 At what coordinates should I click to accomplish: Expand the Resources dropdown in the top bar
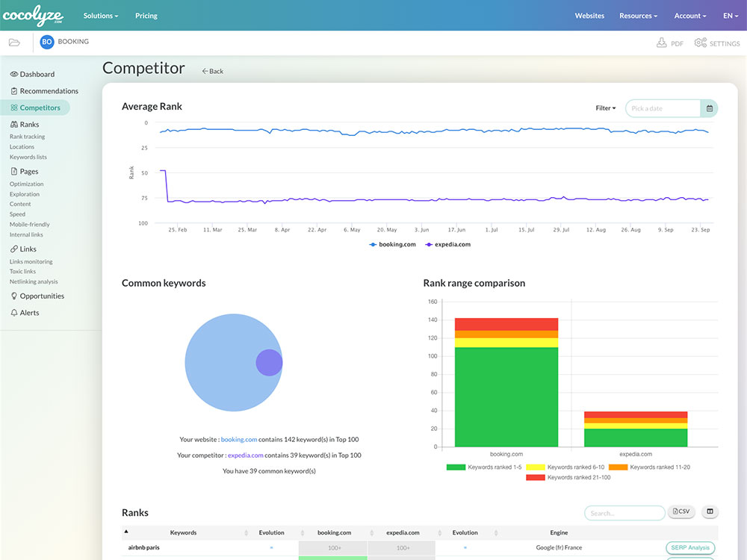(x=638, y=15)
